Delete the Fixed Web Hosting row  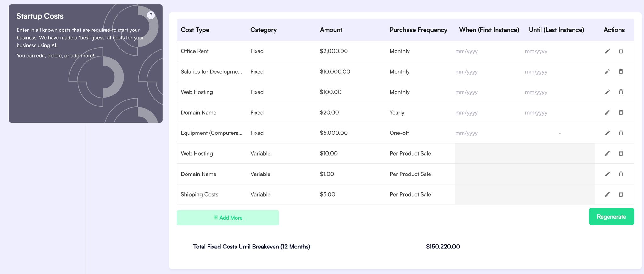(x=621, y=92)
